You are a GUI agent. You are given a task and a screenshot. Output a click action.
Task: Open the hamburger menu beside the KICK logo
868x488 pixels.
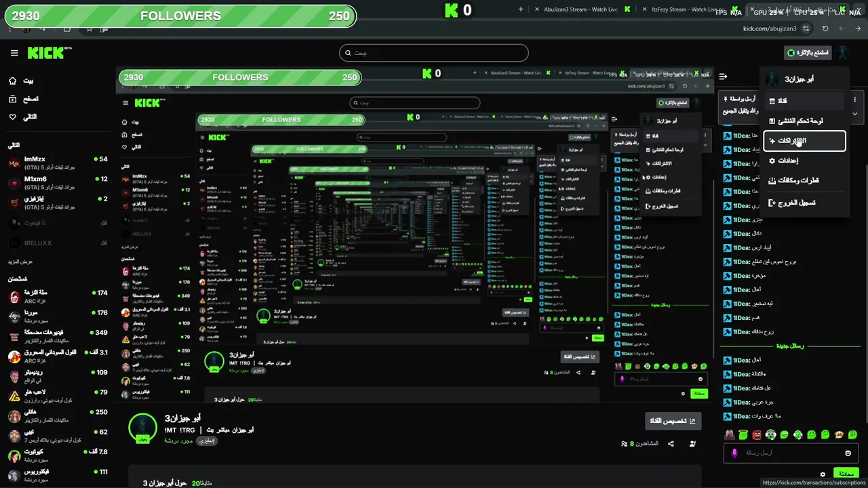point(14,53)
